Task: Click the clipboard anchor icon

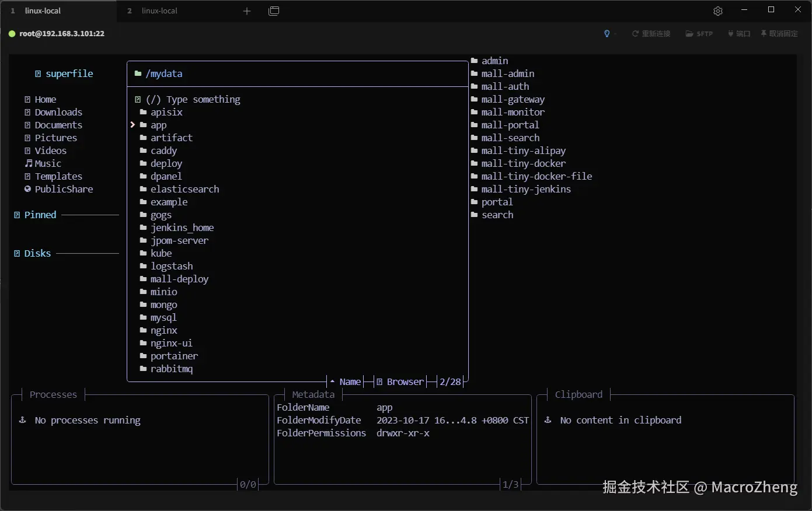Action: (x=548, y=420)
